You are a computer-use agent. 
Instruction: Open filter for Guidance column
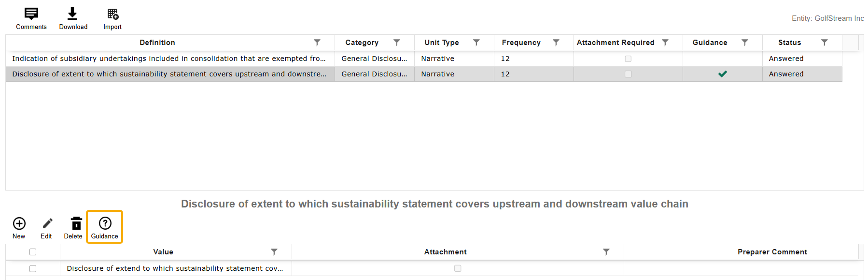pyautogui.click(x=745, y=43)
